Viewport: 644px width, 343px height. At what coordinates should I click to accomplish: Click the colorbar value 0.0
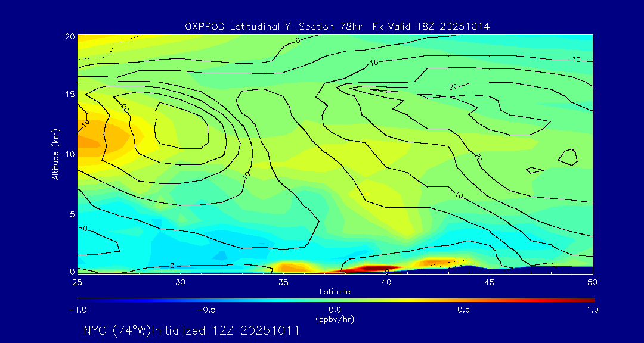[335, 310]
